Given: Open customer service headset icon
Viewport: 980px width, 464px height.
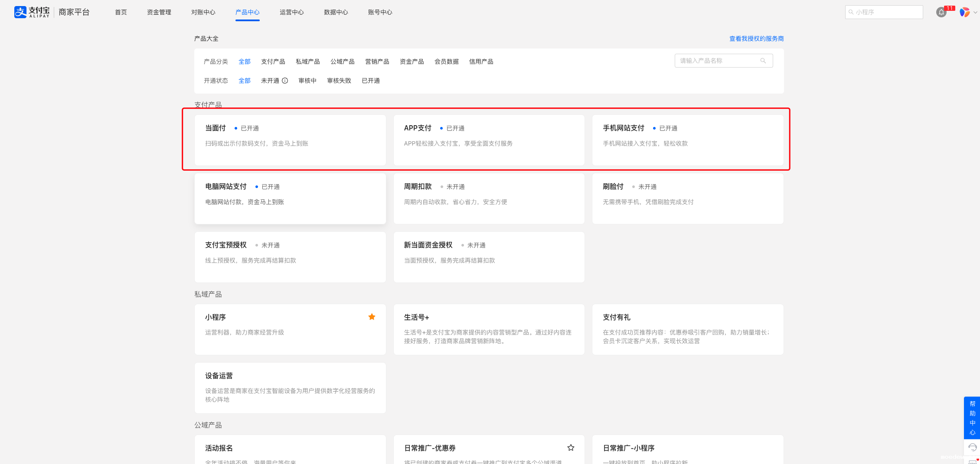Looking at the screenshot, I should pyautogui.click(x=972, y=447).
